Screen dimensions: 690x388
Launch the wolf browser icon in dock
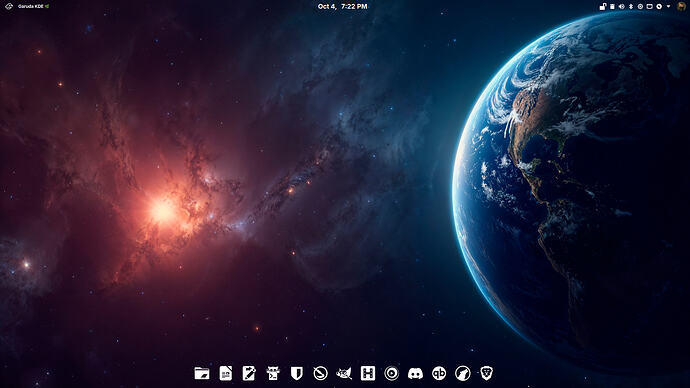[462, 373]
